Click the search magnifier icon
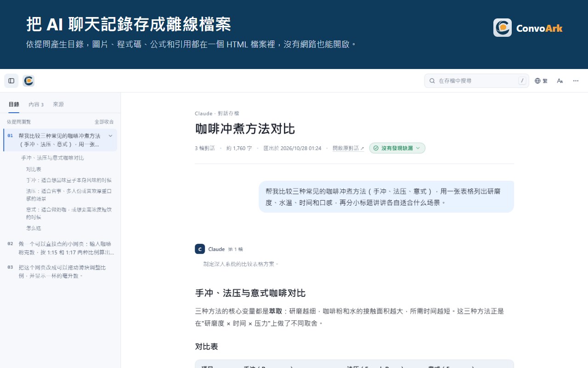 (x=432, y=81)
